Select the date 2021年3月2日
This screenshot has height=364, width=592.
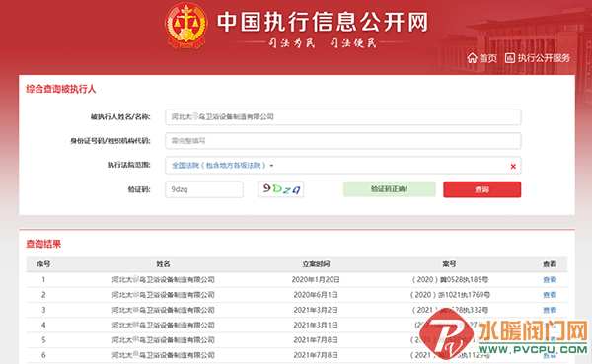coord(316,310)
